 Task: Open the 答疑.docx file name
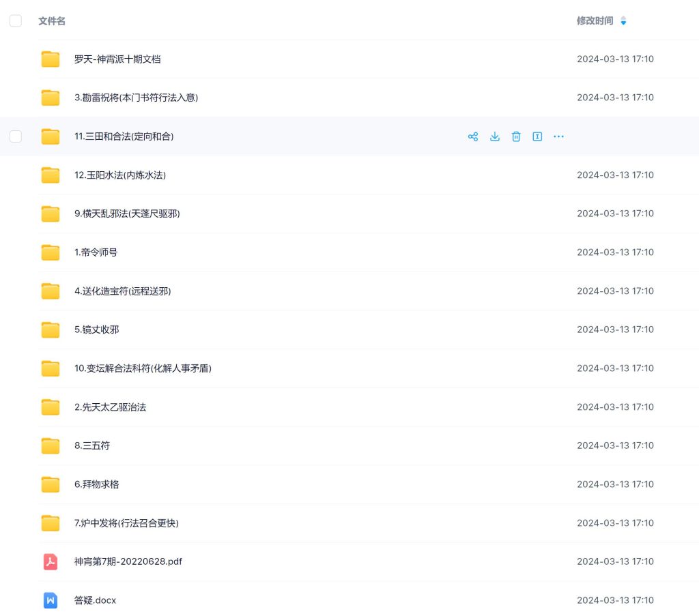pos(95,600)
